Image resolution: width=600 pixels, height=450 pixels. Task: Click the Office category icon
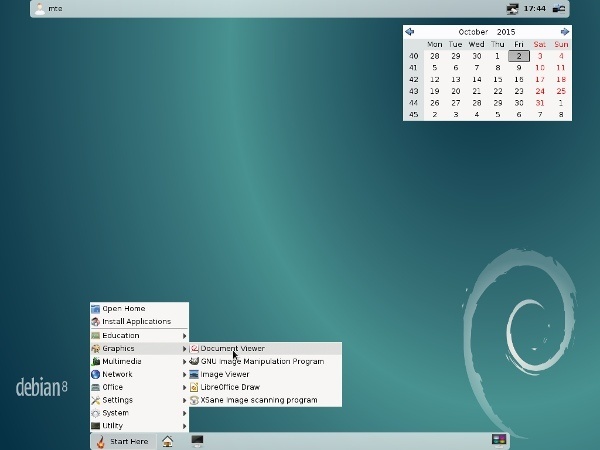click(96, 387)
